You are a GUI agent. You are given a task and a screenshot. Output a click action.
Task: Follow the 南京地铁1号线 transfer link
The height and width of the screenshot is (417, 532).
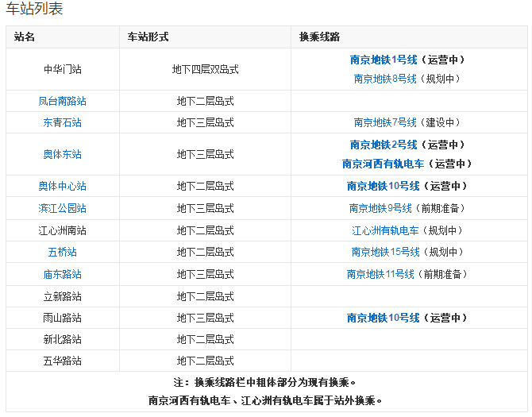click(384, 60)
